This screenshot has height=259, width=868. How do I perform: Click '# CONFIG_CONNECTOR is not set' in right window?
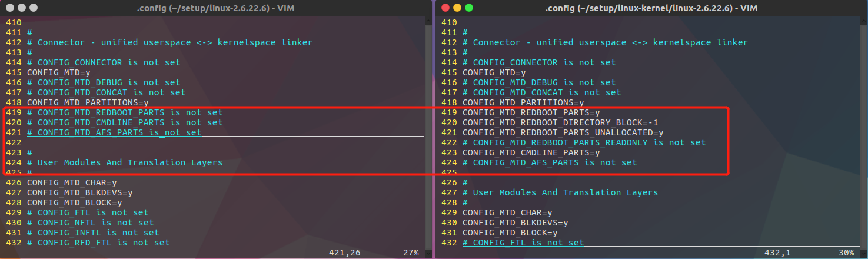click(x=539, y=62)
